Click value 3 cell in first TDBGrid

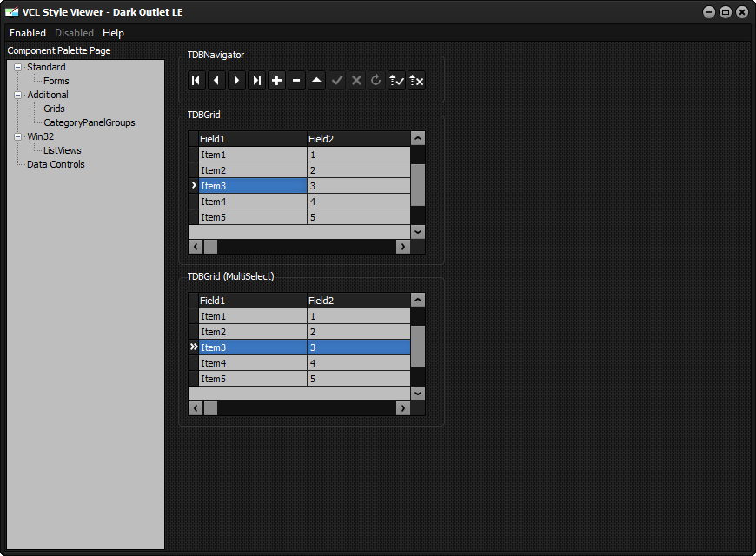point(359,186)
